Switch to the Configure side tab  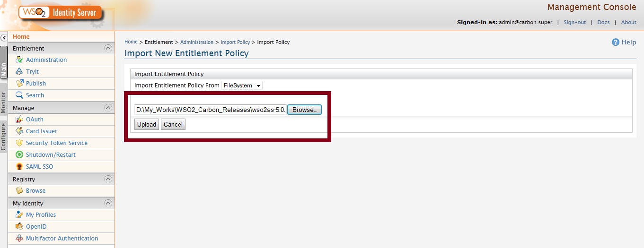click(x=4, y=137)
